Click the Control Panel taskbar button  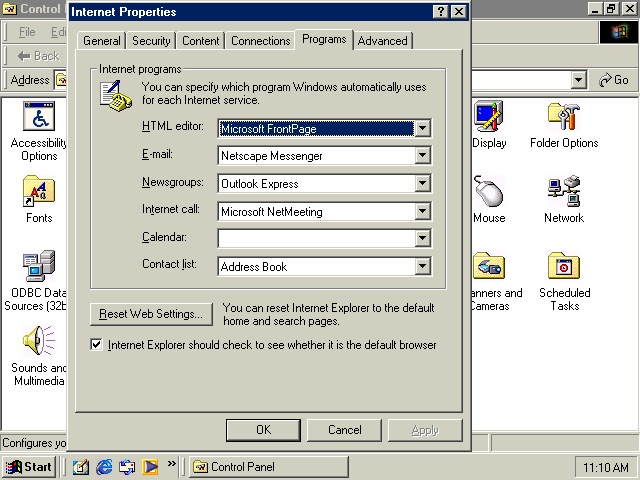(x=269, y=467)
